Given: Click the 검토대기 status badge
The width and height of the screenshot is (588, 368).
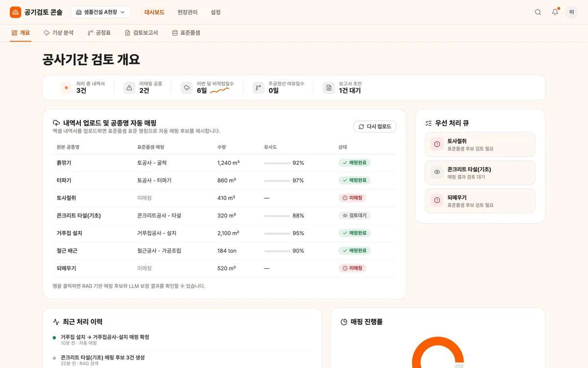Looking at the screenshot, I should pos(355,215).
